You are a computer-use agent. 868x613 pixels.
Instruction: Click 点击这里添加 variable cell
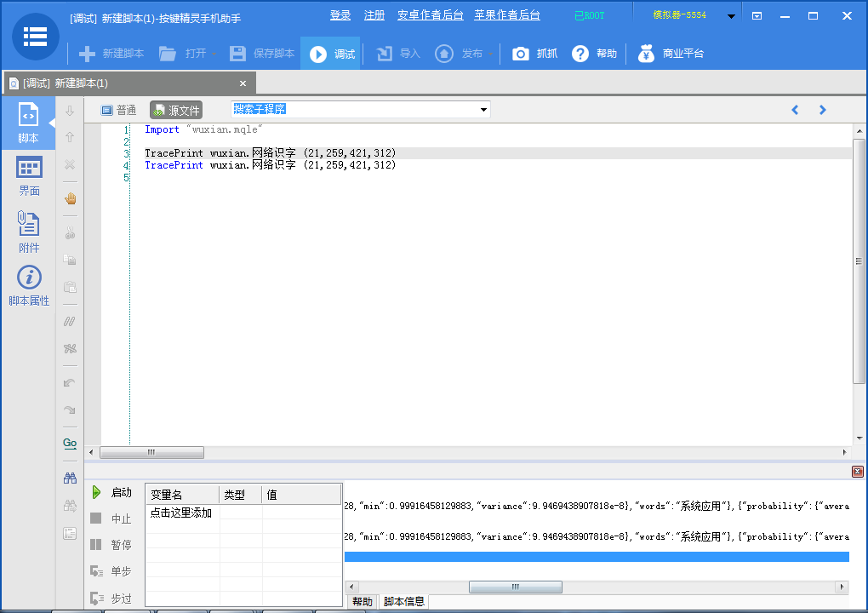pyautogui.click(x=181, y=513)
